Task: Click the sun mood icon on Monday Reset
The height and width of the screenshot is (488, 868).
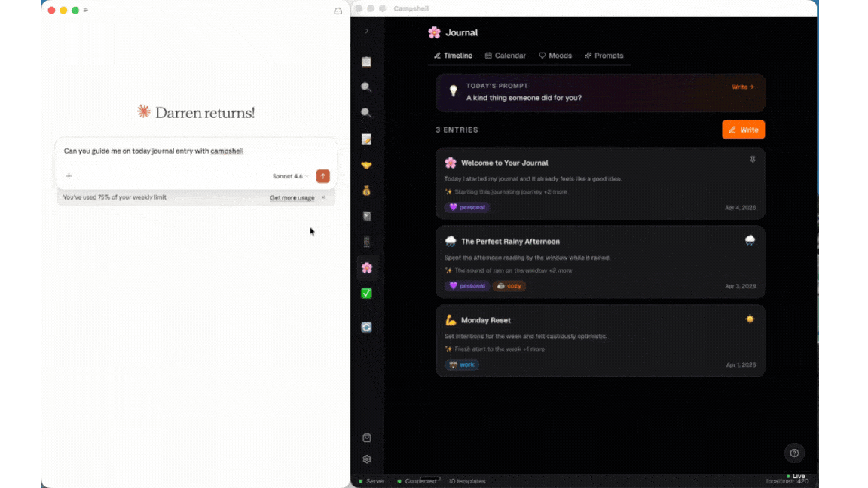Action: 750,319
